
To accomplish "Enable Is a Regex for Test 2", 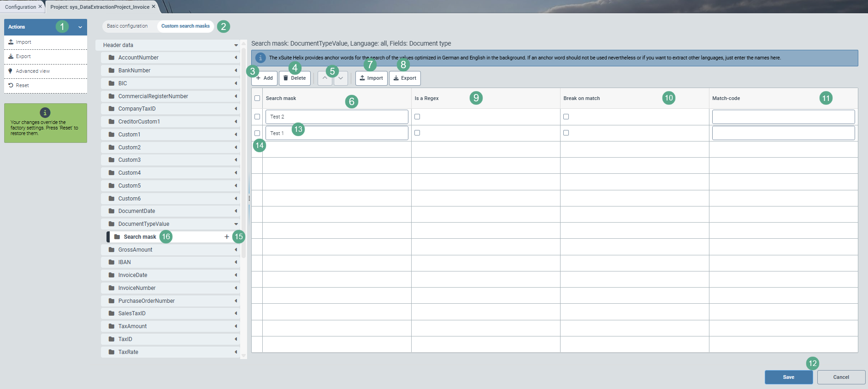I will (x=417, y=117).
